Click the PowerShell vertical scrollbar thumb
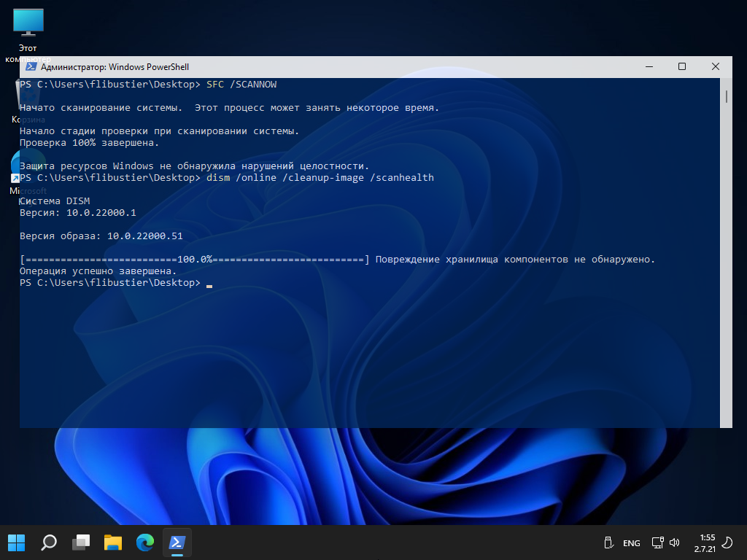This screenshot has height=560, width=747. coord(726,96)
